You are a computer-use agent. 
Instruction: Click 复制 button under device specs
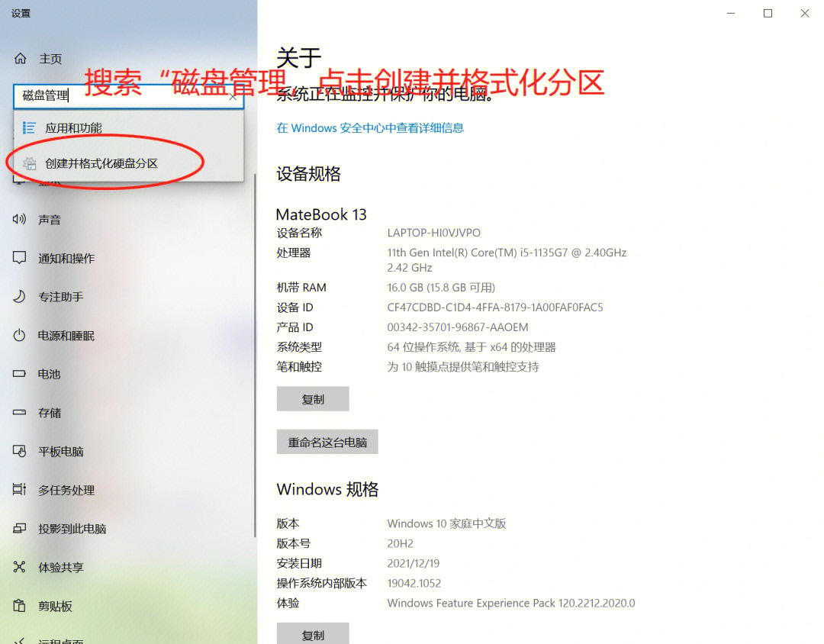click(x=313, y=399)
